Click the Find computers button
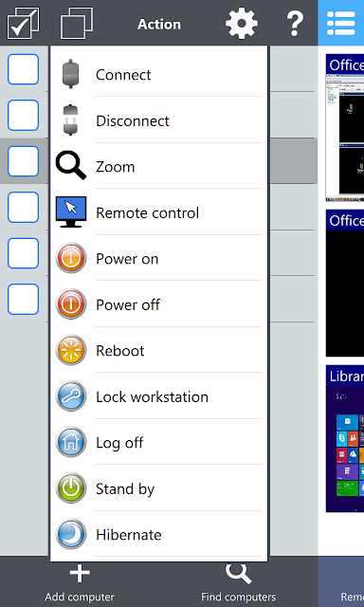This screenshot has width=364, height=607. click(238, 583)
